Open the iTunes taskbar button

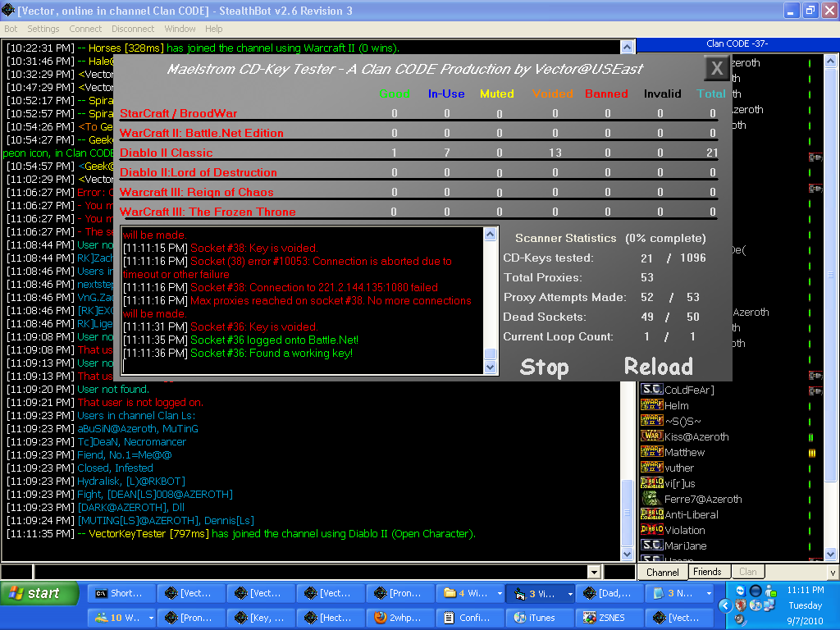pos(540,618)
